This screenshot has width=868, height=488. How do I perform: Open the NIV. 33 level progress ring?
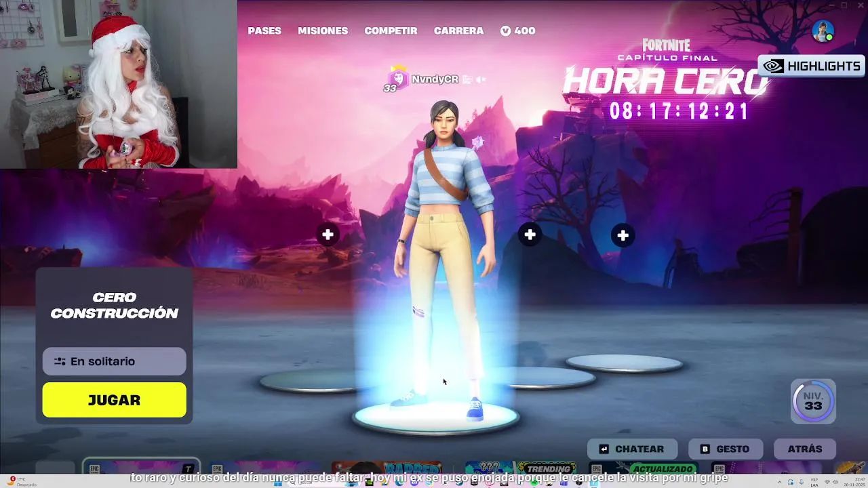(813, 401)
